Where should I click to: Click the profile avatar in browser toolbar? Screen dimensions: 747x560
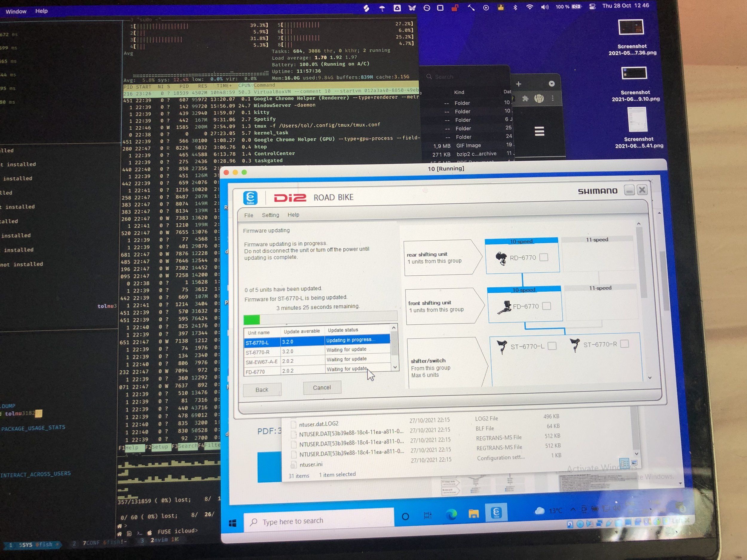[x=539, y=98]
